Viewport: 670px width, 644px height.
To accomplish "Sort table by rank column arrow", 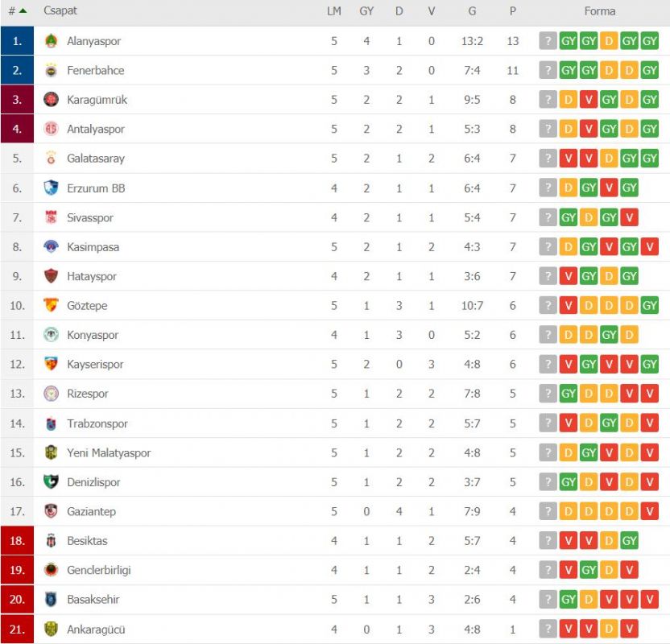I will tap(23, 11).
